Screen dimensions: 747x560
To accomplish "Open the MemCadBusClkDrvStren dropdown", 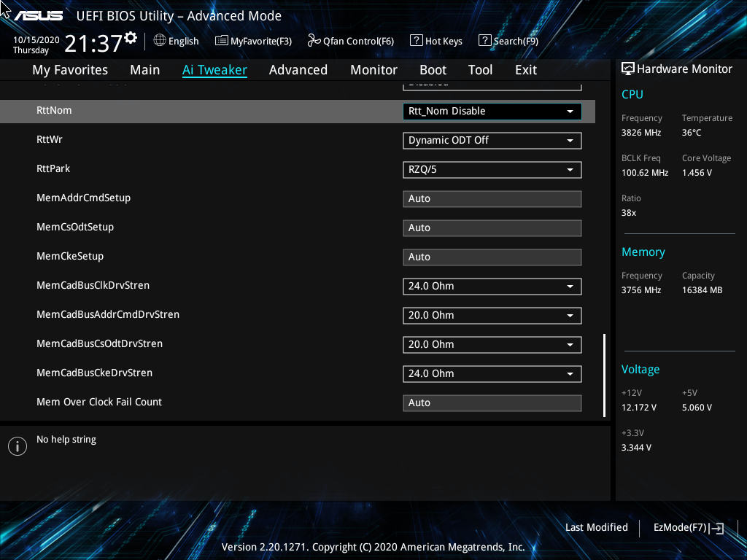I will pyautogui.click(x=492, y=286).
